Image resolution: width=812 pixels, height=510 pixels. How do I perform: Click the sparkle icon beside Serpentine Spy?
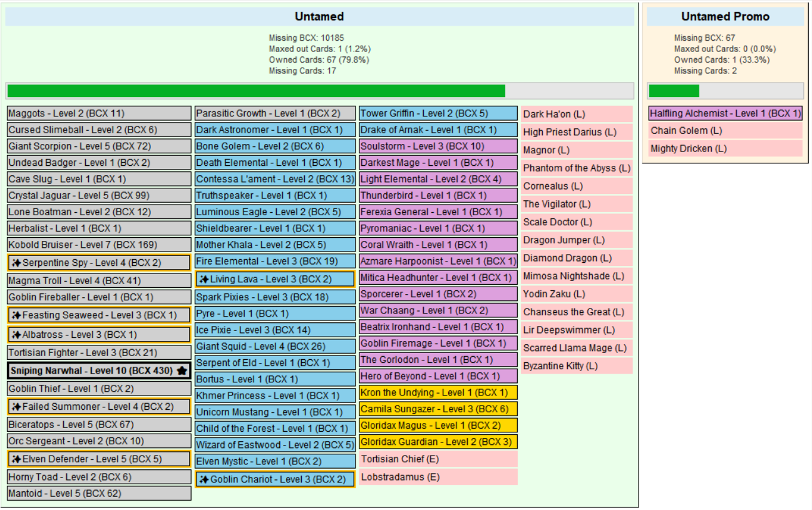pyautogui.click(x=16, y=263)
